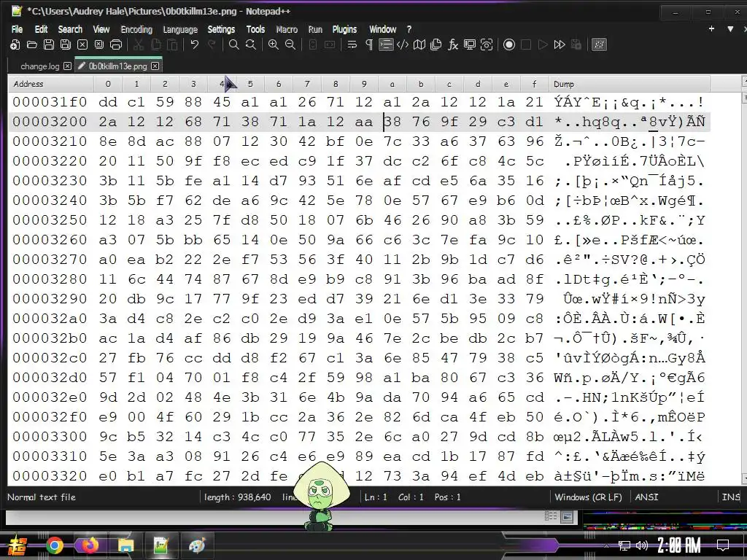Click the thumbnail view icon below status bar
The image size is (747, 560).
click(x=567, y=516)
